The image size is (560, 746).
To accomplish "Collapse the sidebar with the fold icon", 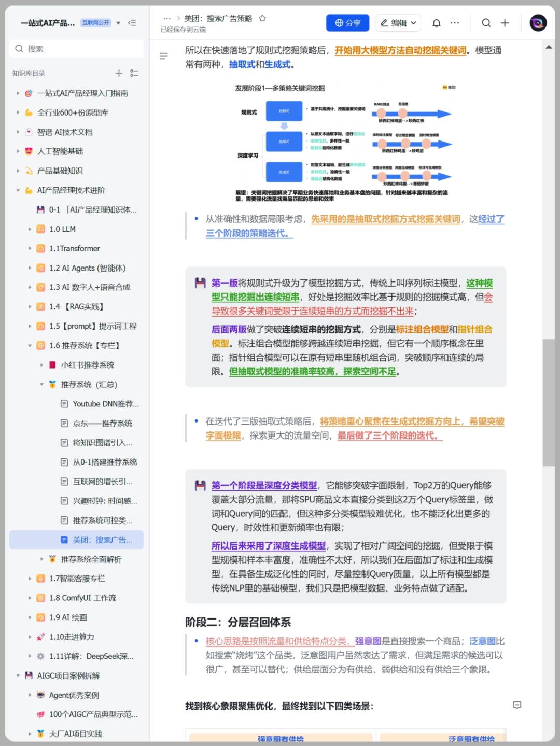I will [x=132, y=23].
